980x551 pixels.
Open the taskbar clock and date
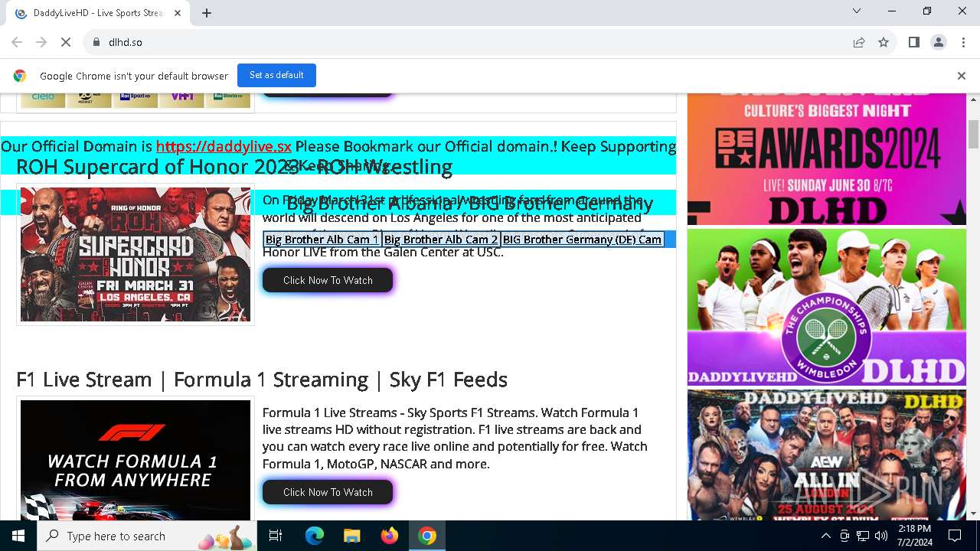[x=914, y=536]
